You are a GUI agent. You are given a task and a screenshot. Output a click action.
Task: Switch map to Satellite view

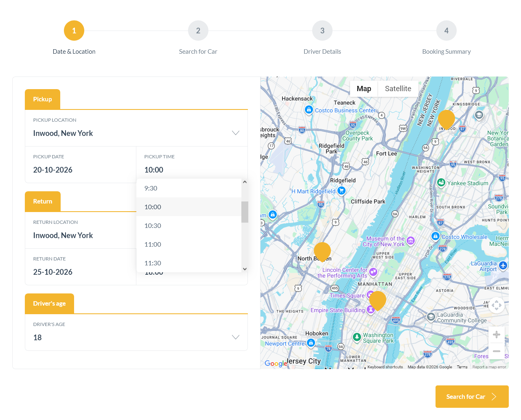click(x=398, y=89)
